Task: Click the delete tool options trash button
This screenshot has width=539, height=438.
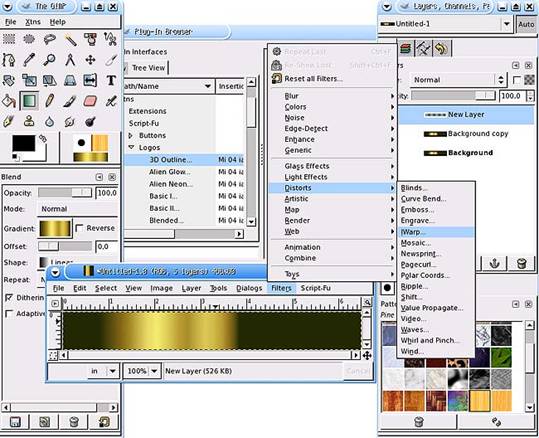Action: click(74, 421)
